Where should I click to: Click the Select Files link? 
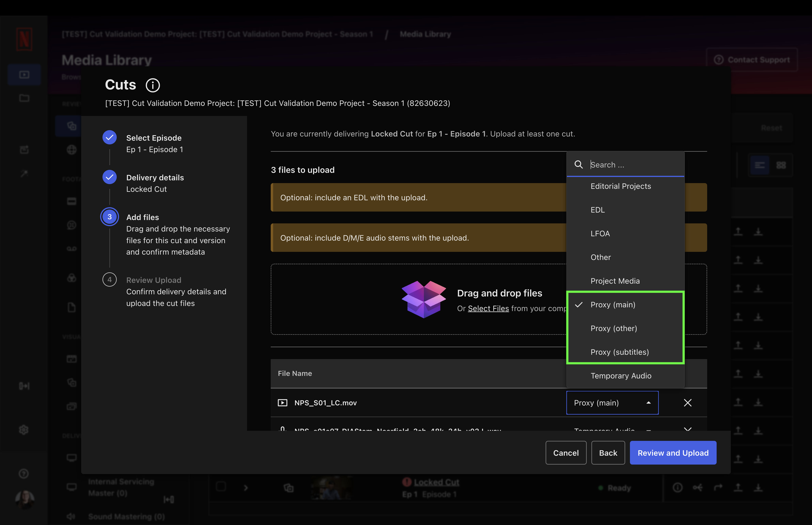488,309
